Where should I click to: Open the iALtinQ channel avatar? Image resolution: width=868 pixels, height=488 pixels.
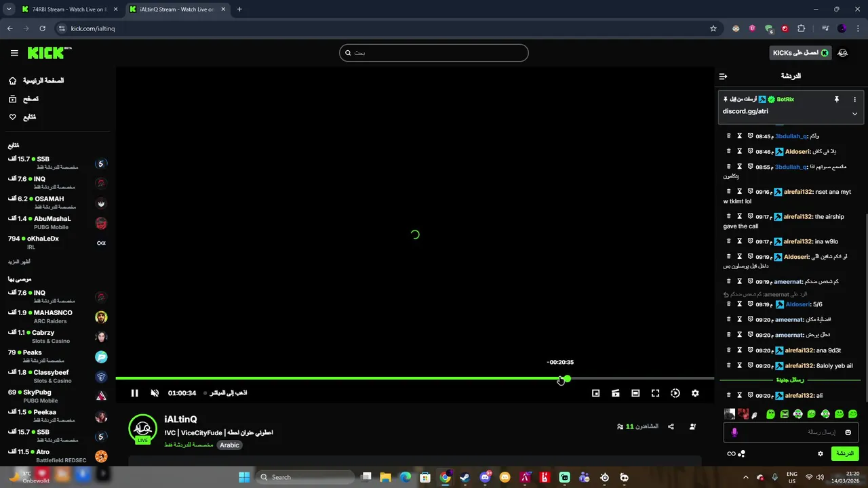click(x=142, y=428)
